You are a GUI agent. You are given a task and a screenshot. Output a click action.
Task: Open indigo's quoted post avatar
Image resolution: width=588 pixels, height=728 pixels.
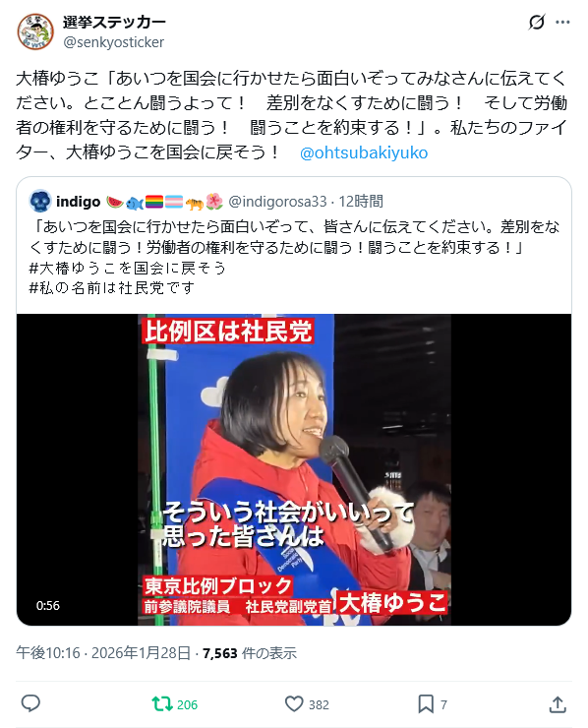tap(40, 201)
